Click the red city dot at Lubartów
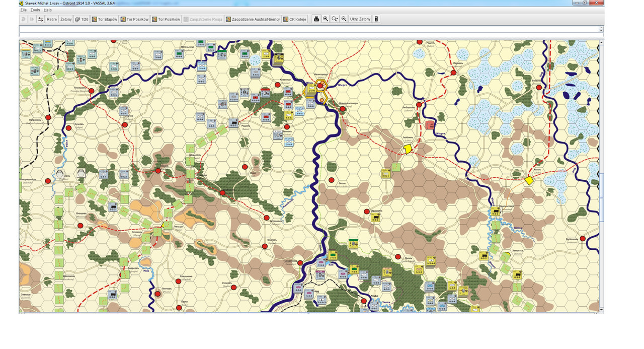This screenshot has height=349, width=644. (x=419, y=105)
